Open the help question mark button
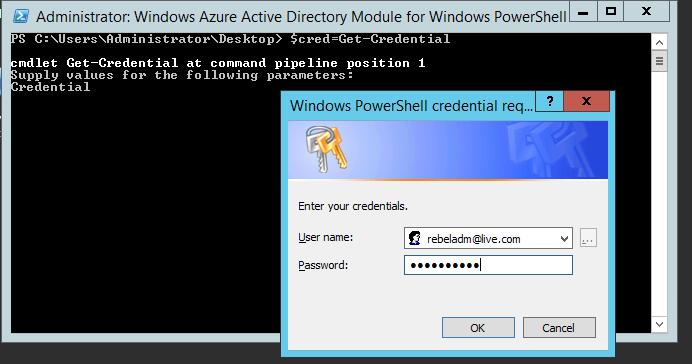This screenshot has width=692, height=364. [x=549, y=101]
